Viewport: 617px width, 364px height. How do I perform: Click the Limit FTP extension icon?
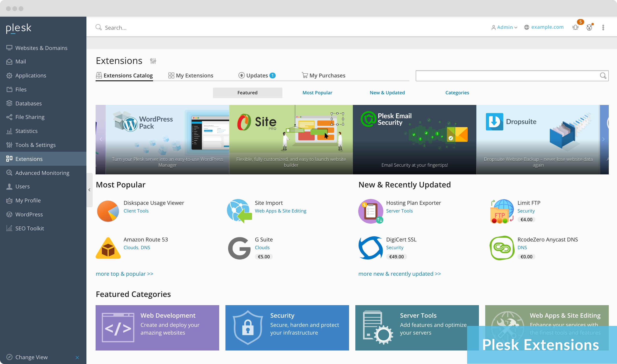(x=502, y=211)
